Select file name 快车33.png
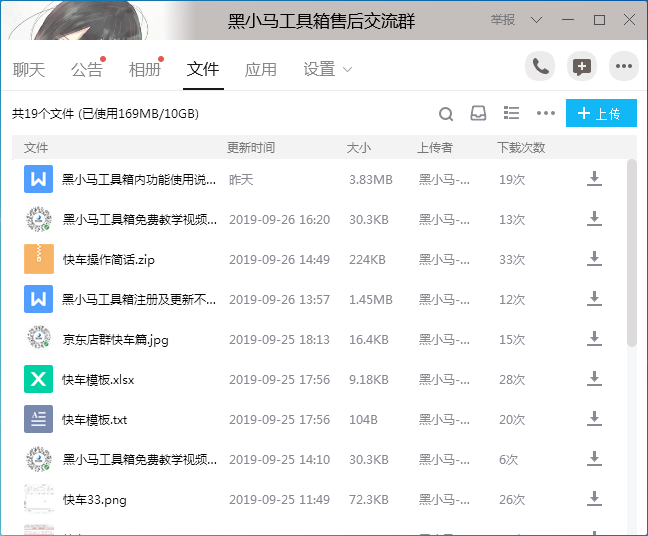This screenshot has height=536, width=648. coord(95,500)
